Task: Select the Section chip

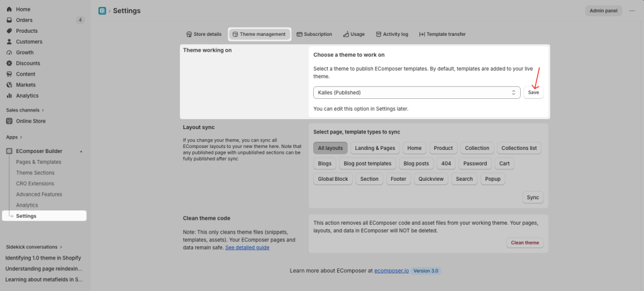Action: pos(369,179)
